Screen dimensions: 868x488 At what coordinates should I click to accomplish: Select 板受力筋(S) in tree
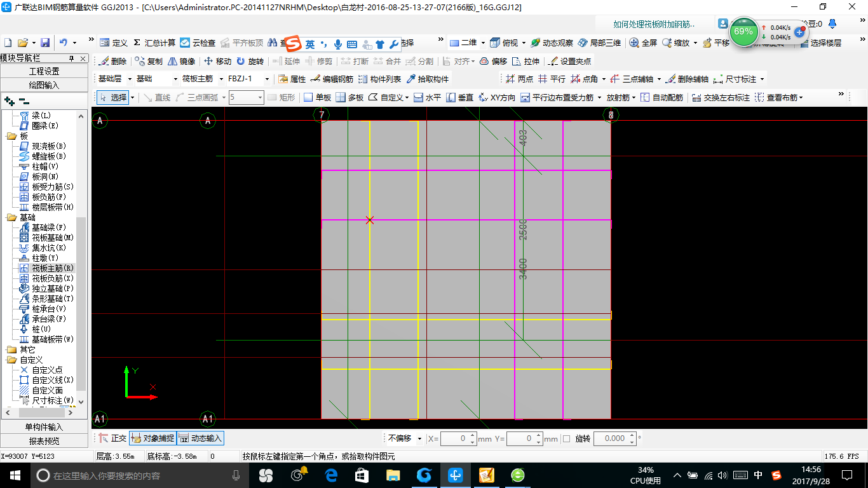53,187
